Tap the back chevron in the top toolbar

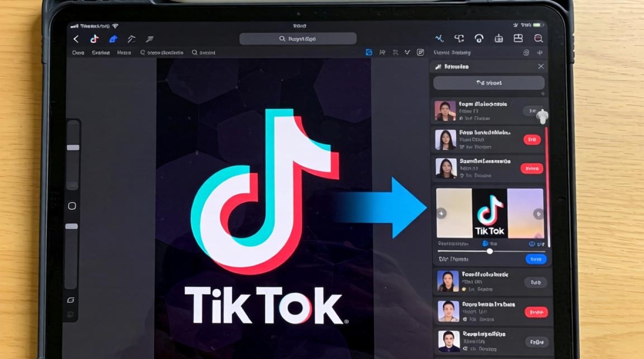click(x=76, y=39)
